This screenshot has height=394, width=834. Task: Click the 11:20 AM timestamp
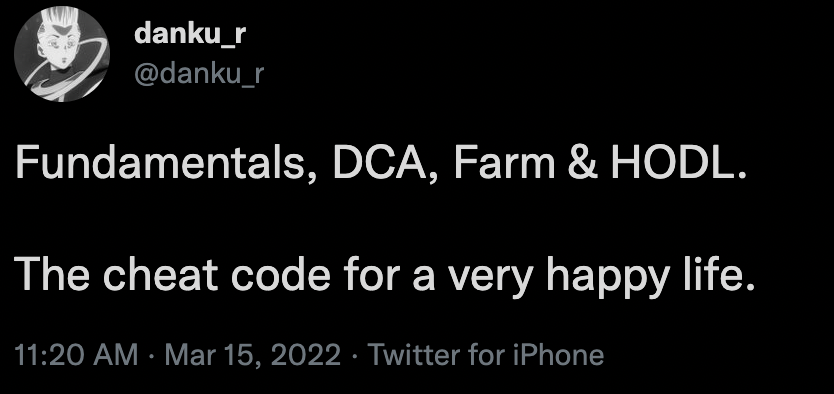[x=77, y=355]
